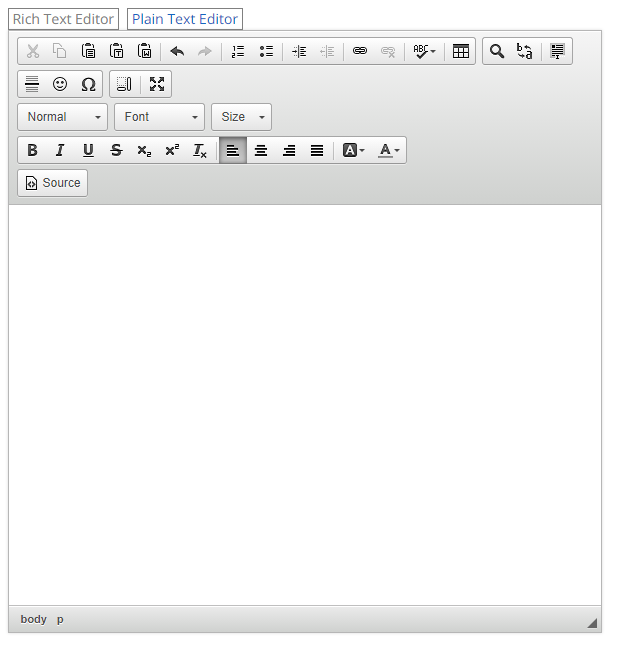Switch to the Plain Text Editor tab
632x655 pixels.
pyautogui.click(x=185, y=19)
